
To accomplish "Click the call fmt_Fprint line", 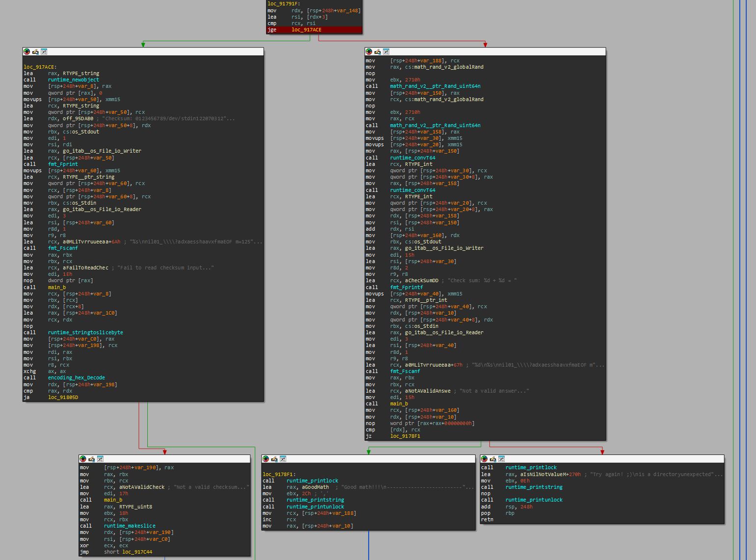I will tap(51, 164).
